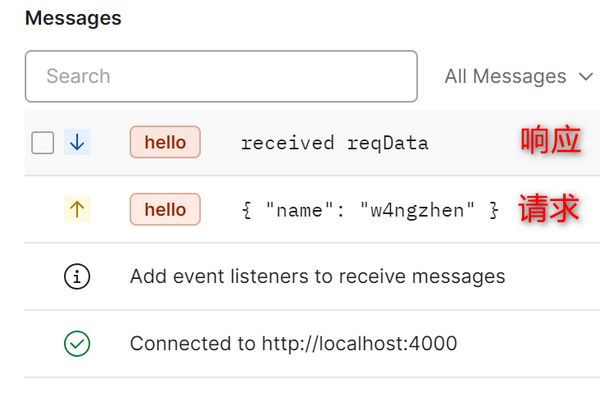
Task: Click the red 响应 annotation label
Action: 550,141
